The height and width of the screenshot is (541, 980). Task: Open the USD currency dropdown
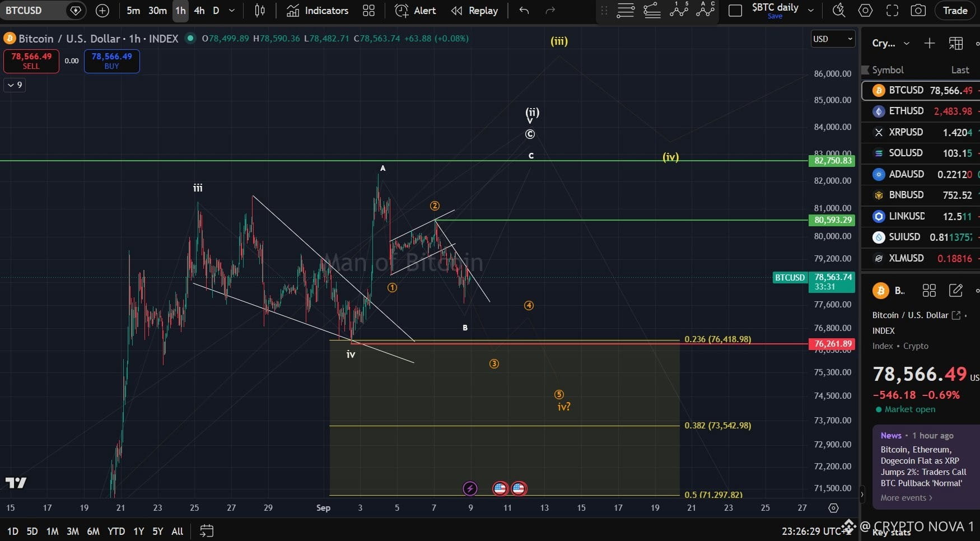(x=833, y=39)
